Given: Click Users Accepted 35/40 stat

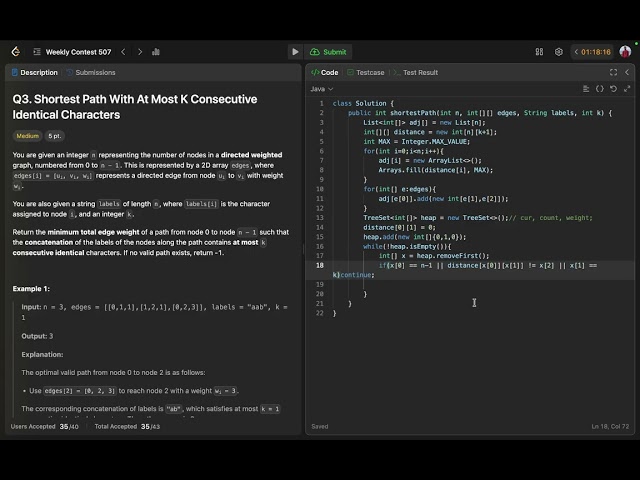Looking at the screenshot, I should tap(44, 427).
